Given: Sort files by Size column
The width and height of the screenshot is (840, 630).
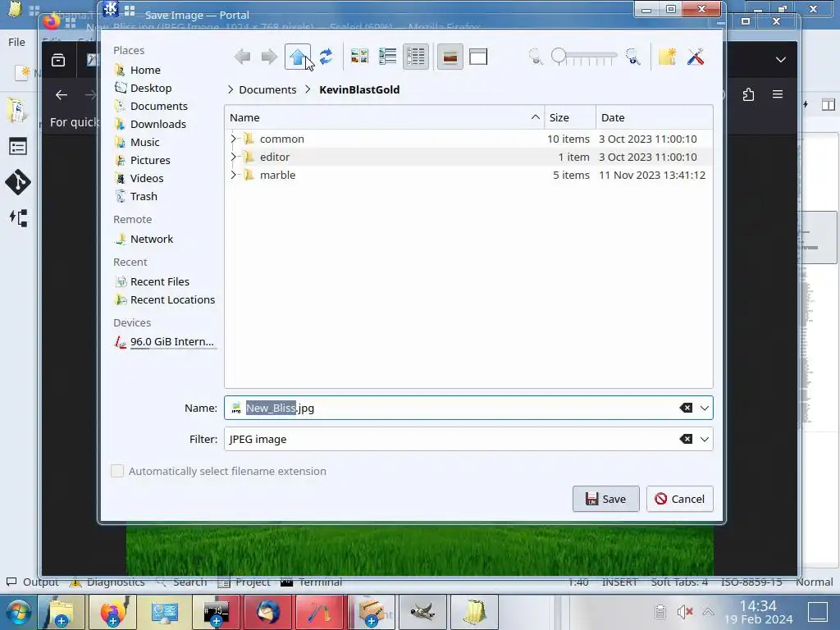Looking at the screenshot, I should [570, 117].
